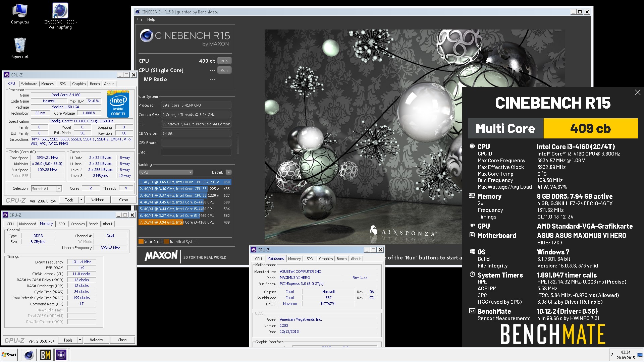Switch to Memory tab in Mainboard CPU-Z

(x=294, y=259)
